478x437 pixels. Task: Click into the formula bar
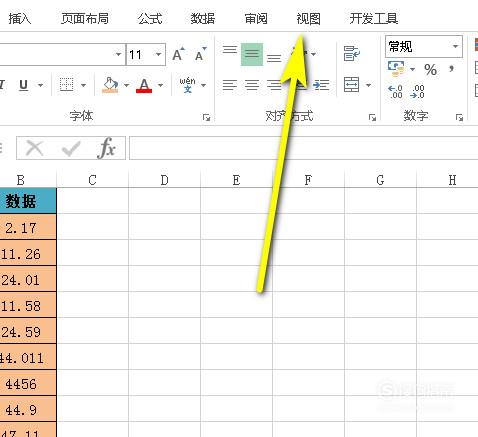point(303,148)
